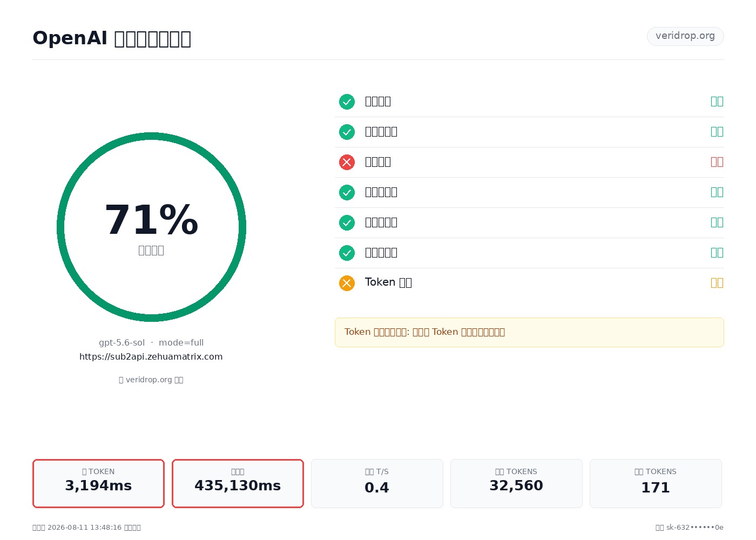Select the 435,130ms red-bordered card
Viewport: 756px width, 540px height.
point(238,483)
